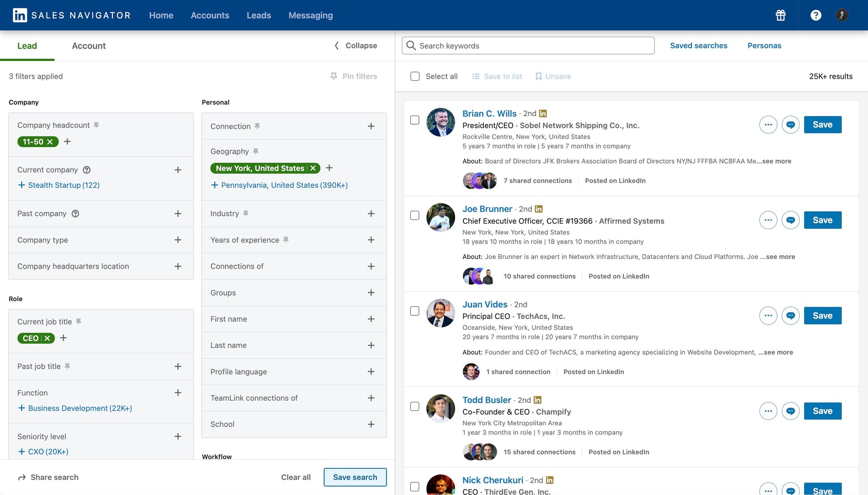The image size is (868, 495).
Task: Open the profile avatar menu
Action: click(842, 15)
